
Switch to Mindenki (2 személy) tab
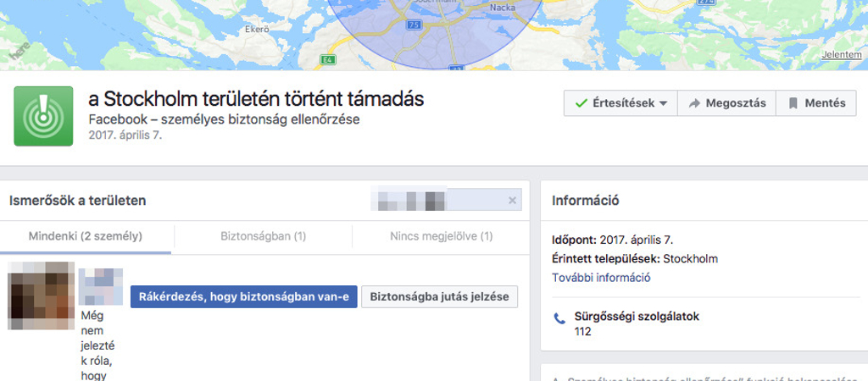pos(86,237)
